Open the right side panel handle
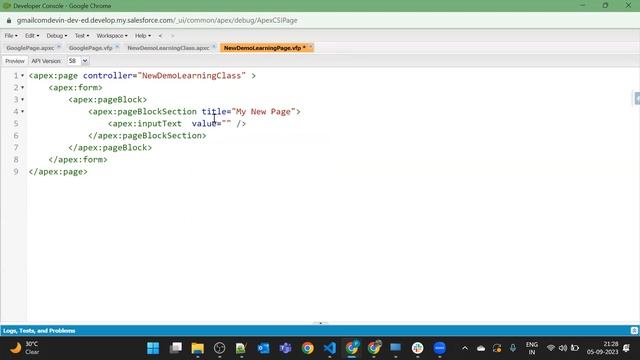 [x=637, y=99]
